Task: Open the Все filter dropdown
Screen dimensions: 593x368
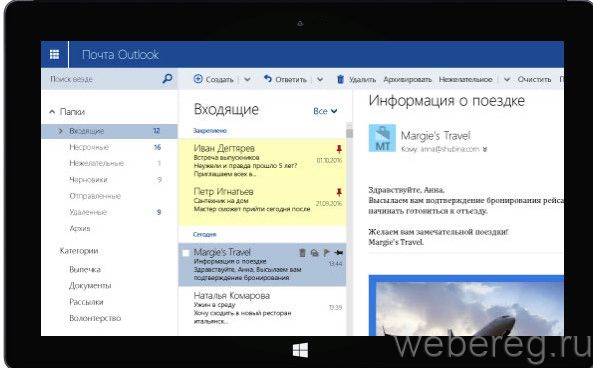Action: (x=325, y=111)
